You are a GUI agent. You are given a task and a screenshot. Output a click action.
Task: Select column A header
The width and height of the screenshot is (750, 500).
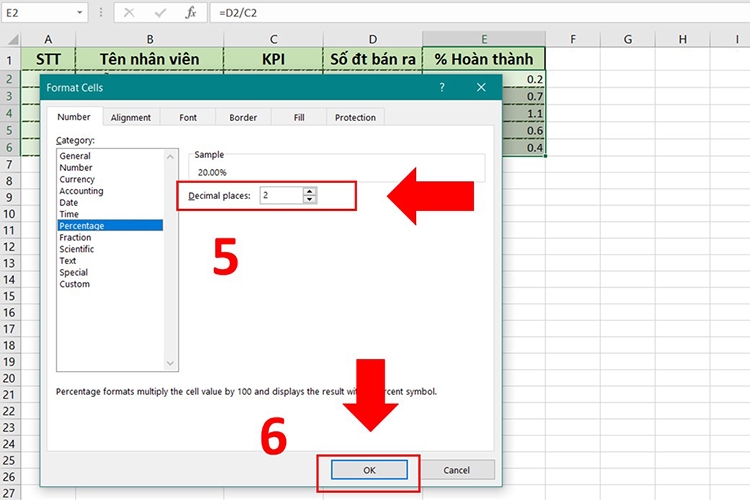48,39
